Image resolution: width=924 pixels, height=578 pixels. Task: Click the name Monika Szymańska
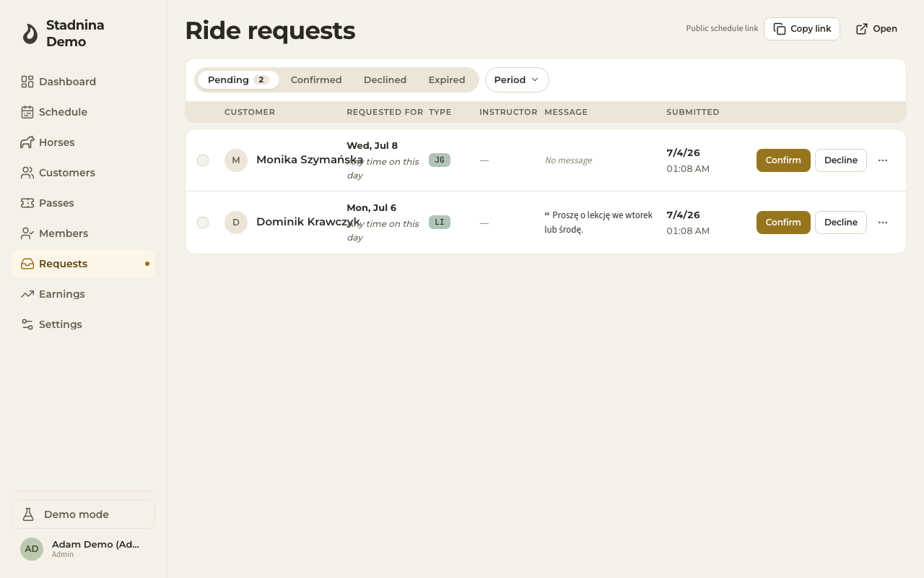point(310,160)
